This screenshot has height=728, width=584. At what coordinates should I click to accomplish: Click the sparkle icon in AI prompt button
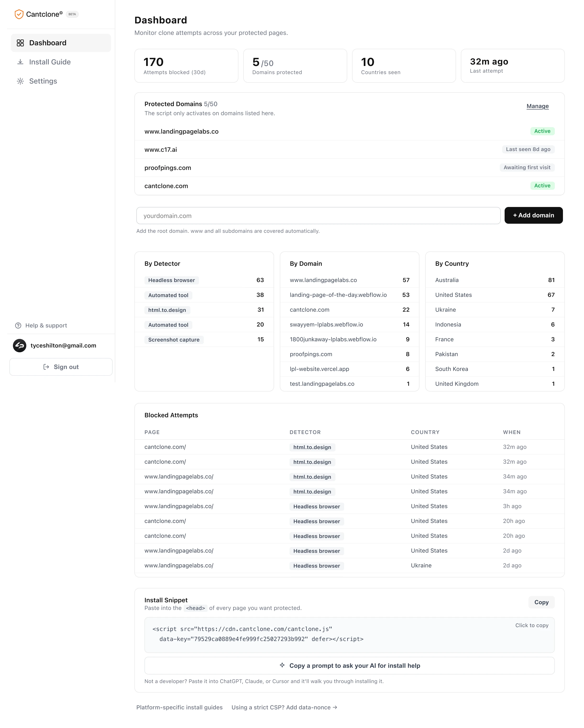[282, 665]
